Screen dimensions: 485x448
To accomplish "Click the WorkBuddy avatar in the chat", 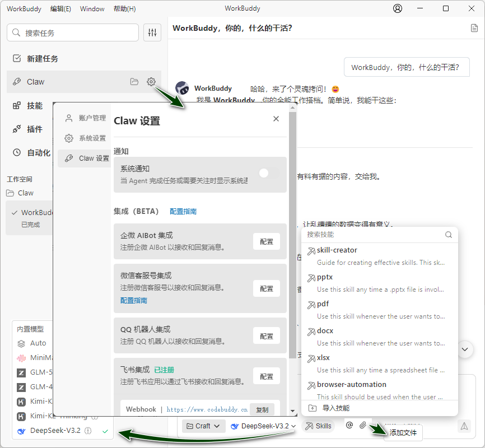I will (x=182, y=88).
